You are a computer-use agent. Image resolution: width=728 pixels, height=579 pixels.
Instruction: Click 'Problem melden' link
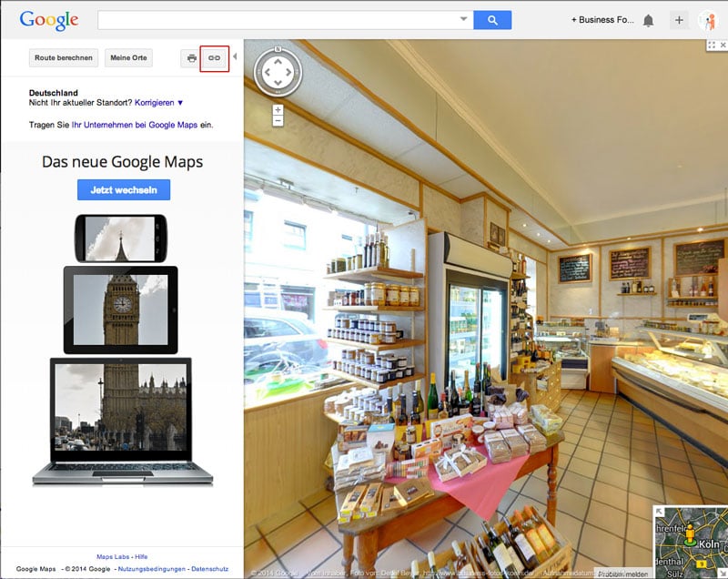pyautogui.click(x=622, y=574)
